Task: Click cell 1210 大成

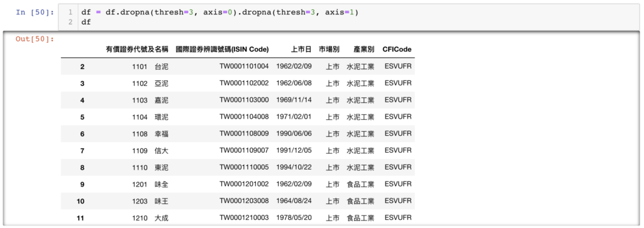Action: (150, 218)
